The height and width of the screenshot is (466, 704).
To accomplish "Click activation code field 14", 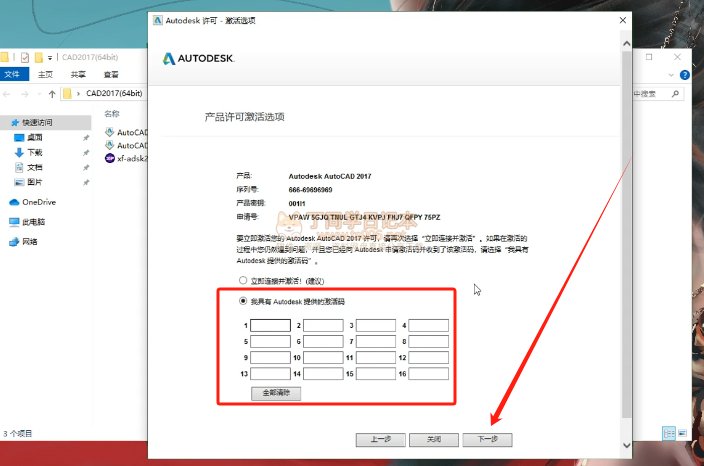I will pos(323,374).
